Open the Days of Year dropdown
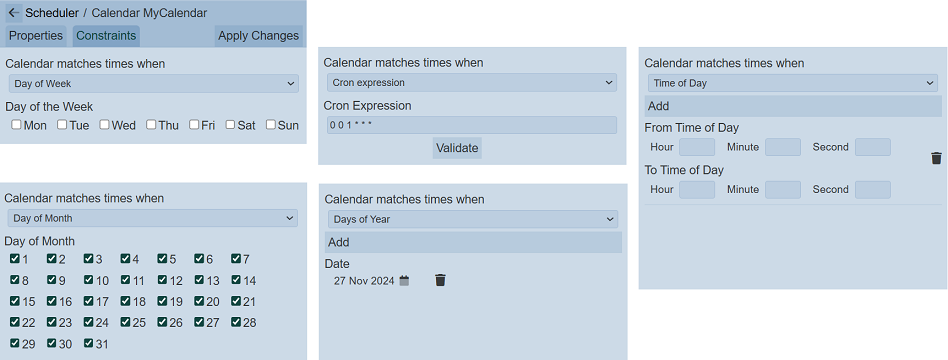The height and width of the screenshot is (360, 948). [x=473, y=220]
